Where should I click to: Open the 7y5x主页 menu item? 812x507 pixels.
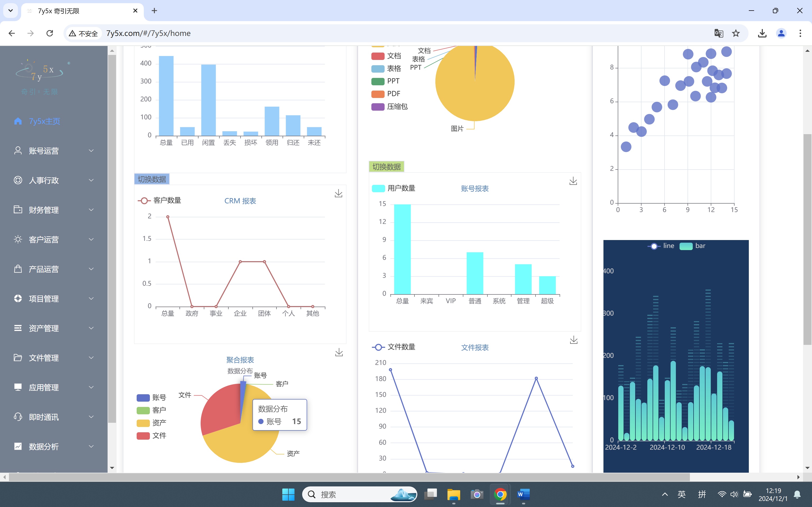[x=44, y=121]
